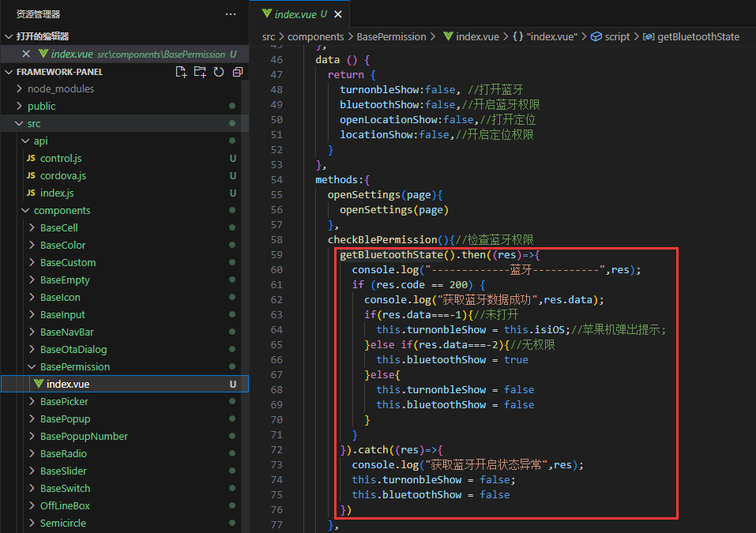The image size is (756, 533).
Task: Click the BasePermission breadcrumb segment
Action: pyautogui.click(x=392, y=36)
